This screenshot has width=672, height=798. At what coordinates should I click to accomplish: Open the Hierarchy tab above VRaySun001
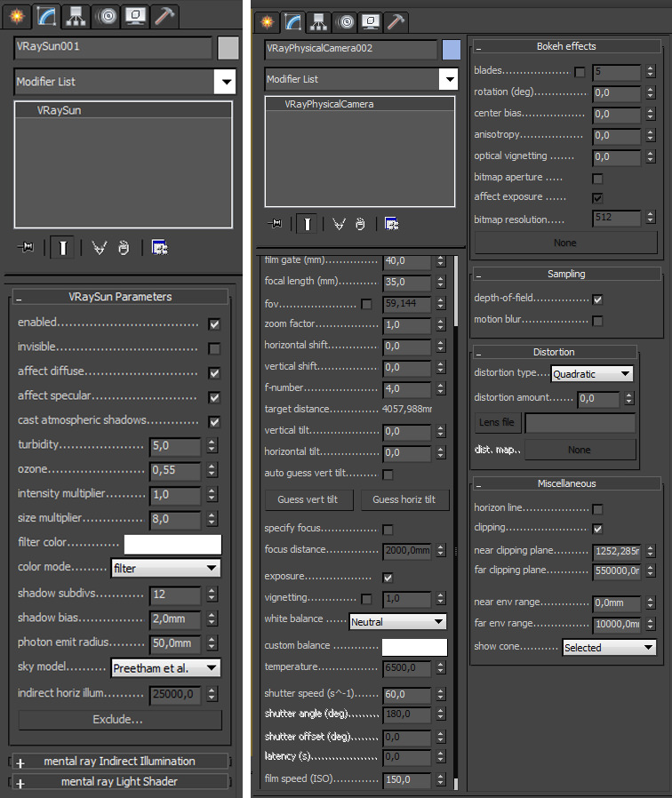pyautogui.click(x=76, y=15)
